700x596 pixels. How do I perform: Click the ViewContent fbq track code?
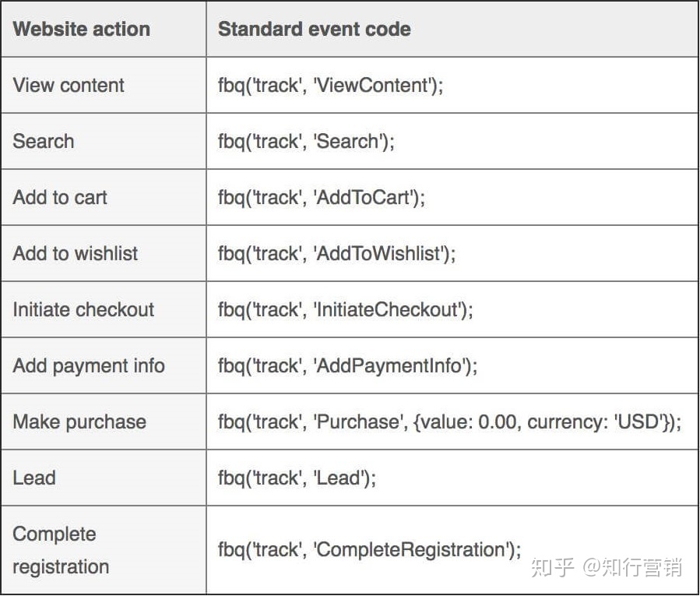[330, 86]
